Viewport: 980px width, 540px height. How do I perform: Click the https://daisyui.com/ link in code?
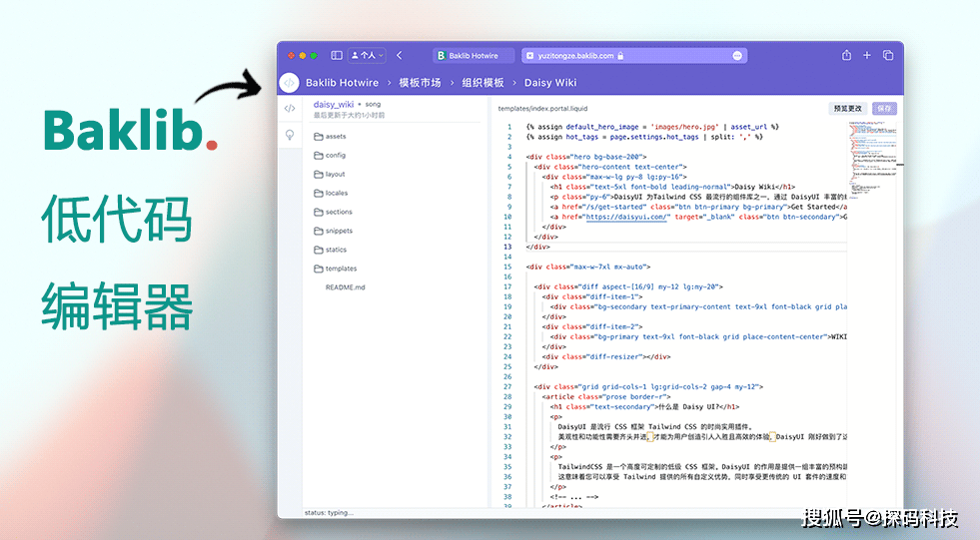coord(627,217)
